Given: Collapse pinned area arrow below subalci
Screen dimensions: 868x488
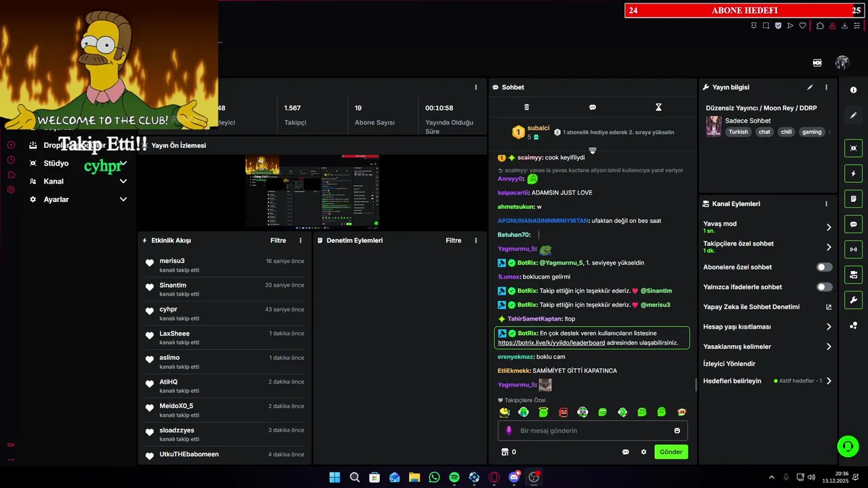Looking at the screenshot, I should pyautogui.click(x=592, y=150).
